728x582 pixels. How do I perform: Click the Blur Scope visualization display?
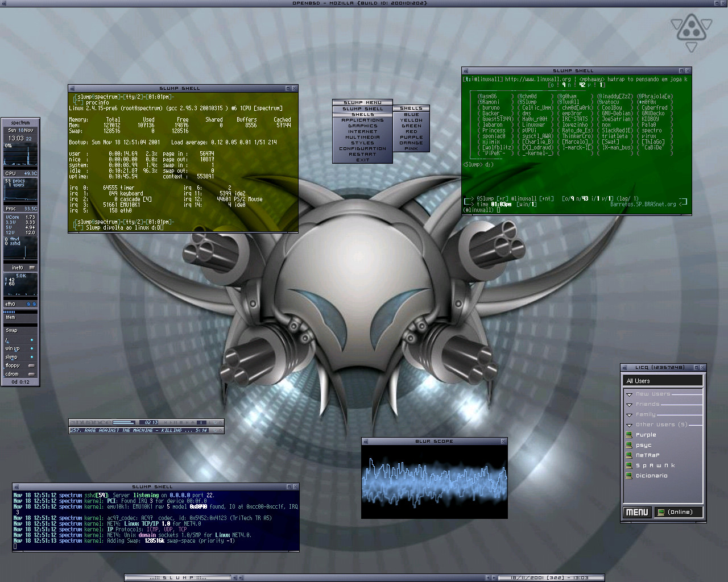434,481
